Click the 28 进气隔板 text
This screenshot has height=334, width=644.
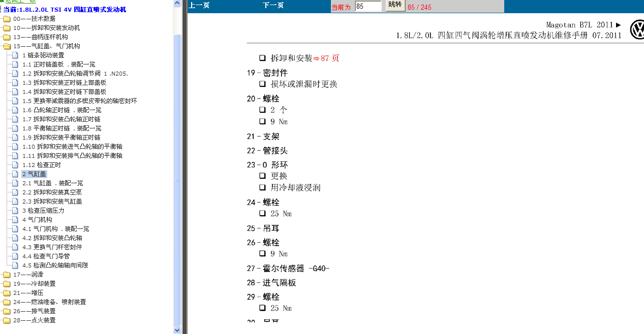(271, 283)
